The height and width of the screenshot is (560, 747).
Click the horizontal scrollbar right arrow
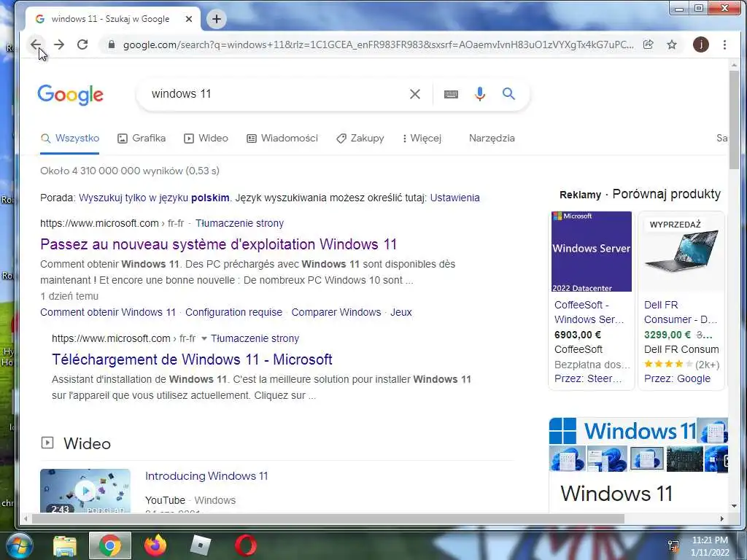[721, 518]
